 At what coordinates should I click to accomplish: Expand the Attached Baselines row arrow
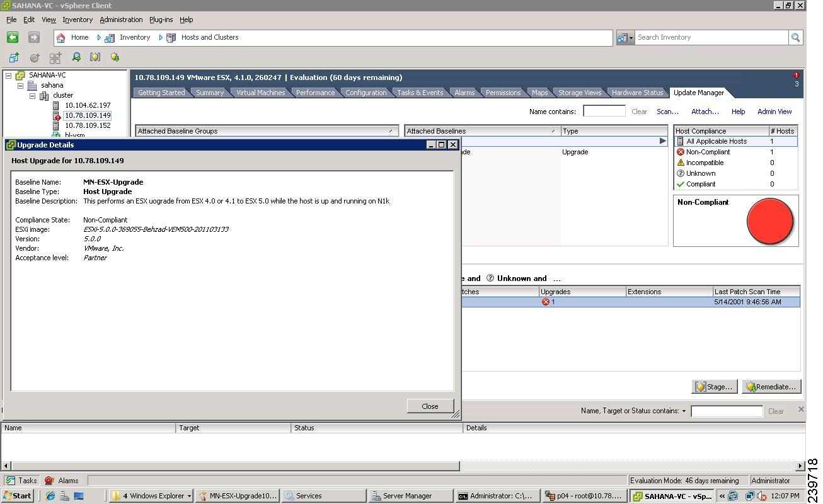663,141
